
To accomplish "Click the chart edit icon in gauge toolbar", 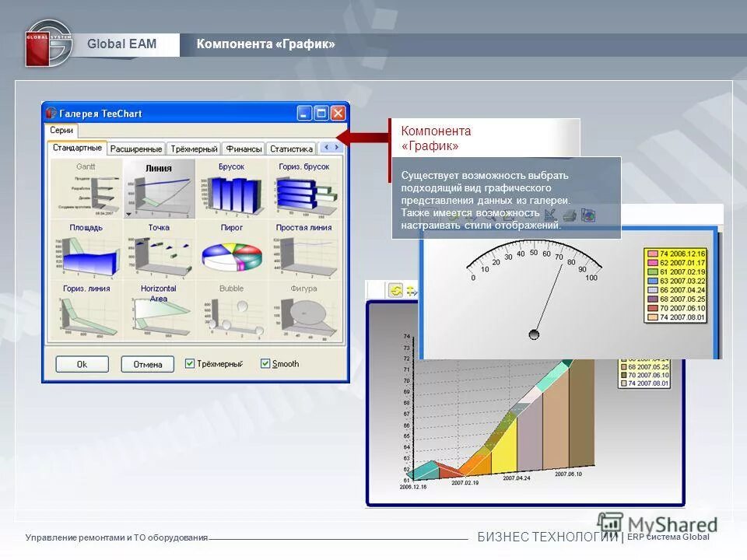I will (550, 215).
